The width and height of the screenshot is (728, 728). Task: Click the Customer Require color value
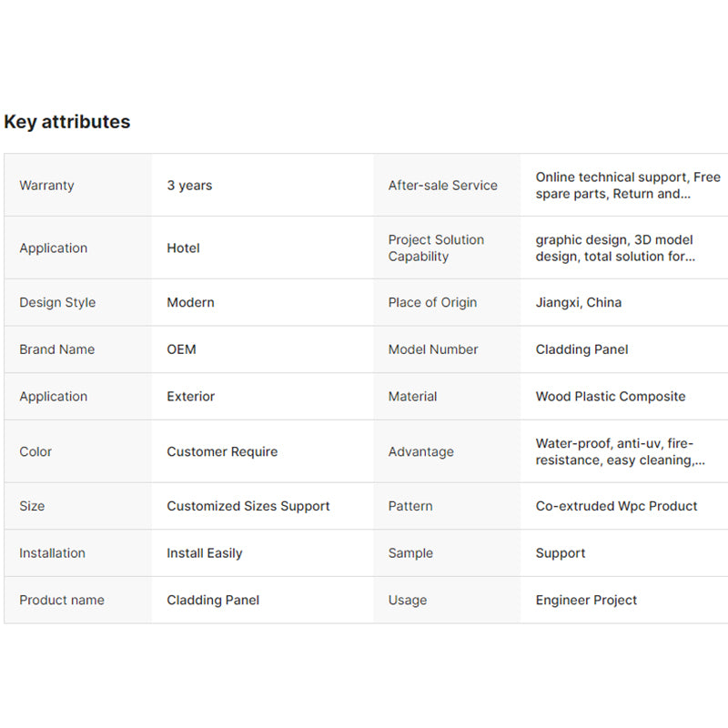[x=222, y=452]
